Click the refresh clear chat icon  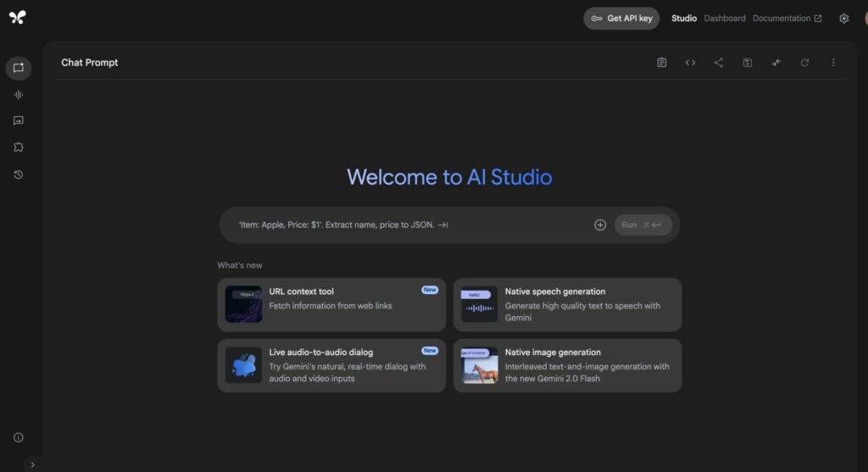coord(805,63)
